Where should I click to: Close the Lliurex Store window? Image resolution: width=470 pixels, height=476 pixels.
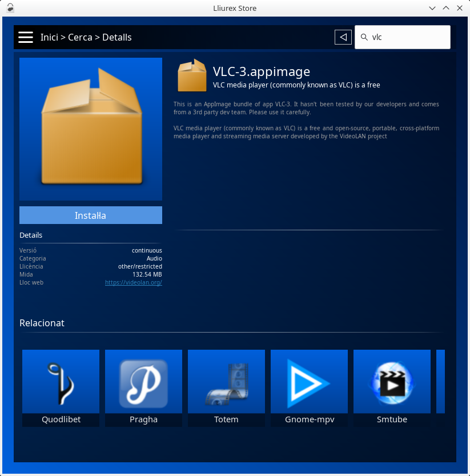click(x=460, y=8)
